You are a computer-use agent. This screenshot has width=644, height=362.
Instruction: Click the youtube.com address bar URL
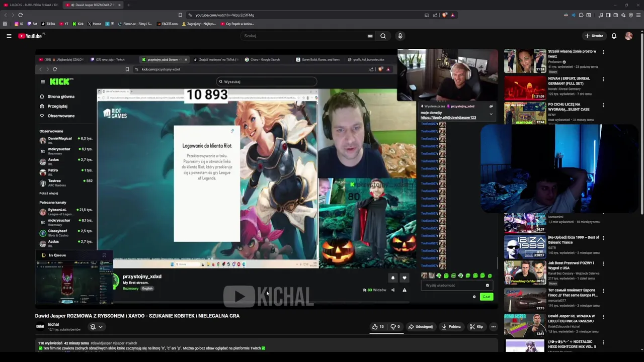click(x=224, y=15)
